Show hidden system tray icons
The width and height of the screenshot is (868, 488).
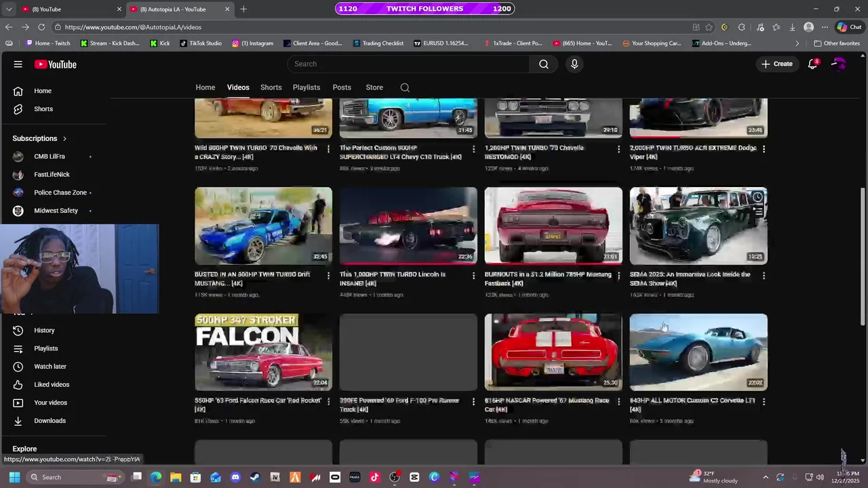click(766, 477)
